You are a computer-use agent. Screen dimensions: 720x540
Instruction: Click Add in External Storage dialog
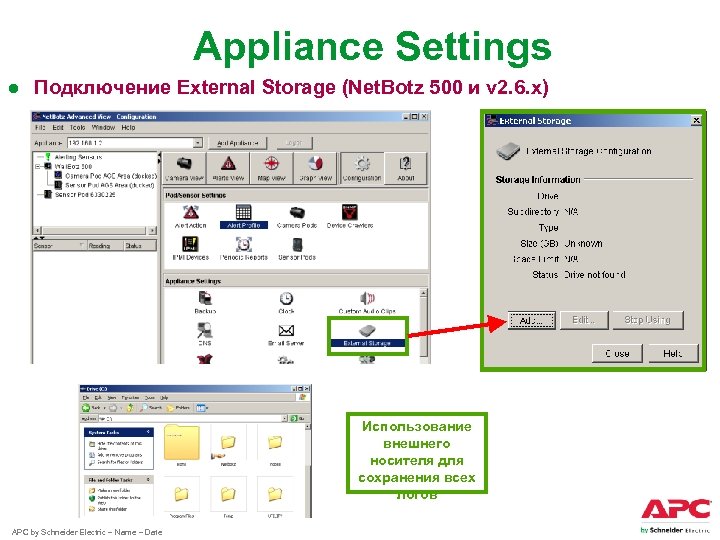coord(531,320)
